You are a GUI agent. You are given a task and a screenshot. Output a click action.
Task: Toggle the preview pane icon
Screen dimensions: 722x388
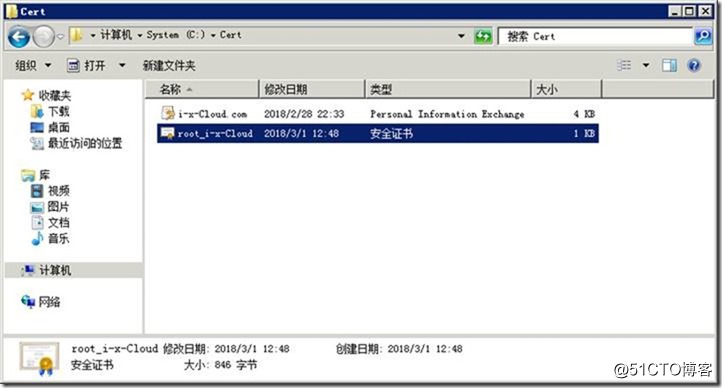(669, 65)
